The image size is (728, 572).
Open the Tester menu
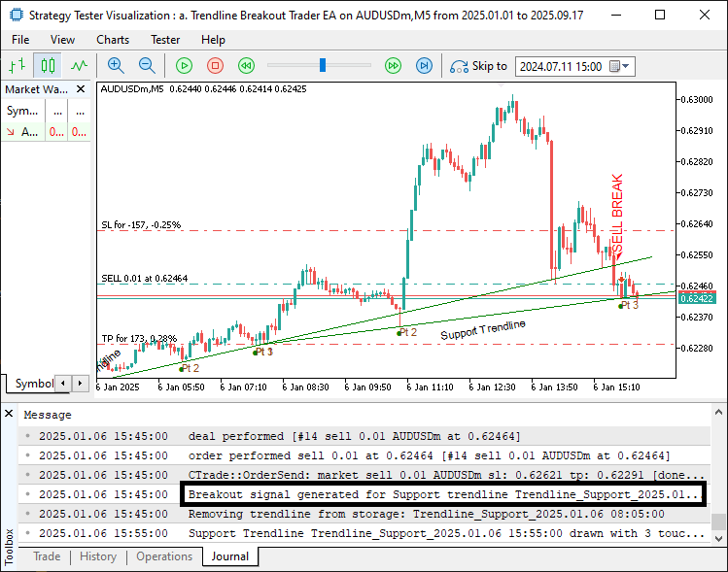pos(165,40)
